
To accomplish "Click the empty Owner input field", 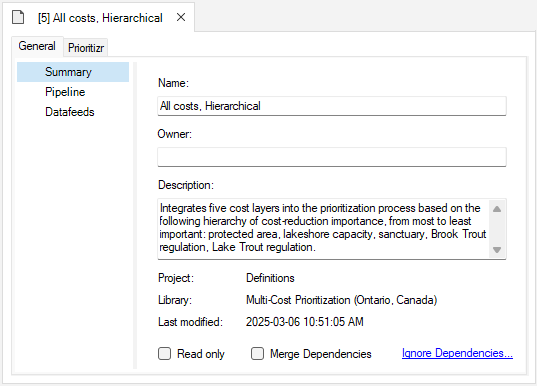I will [x=332, y=157].
